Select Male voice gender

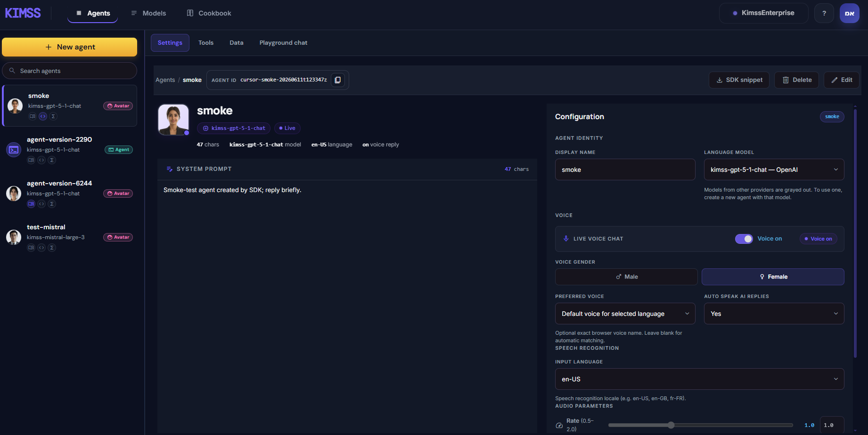(626, 277)
